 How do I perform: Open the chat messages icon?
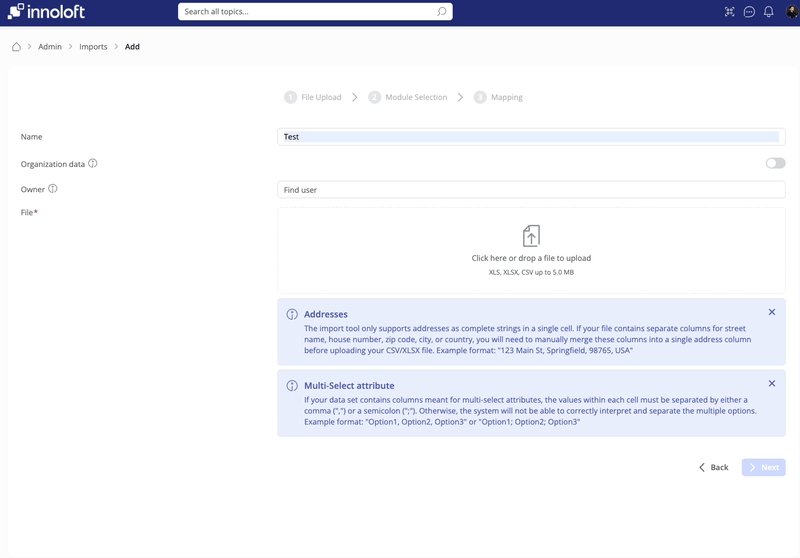tap(749, 12)
